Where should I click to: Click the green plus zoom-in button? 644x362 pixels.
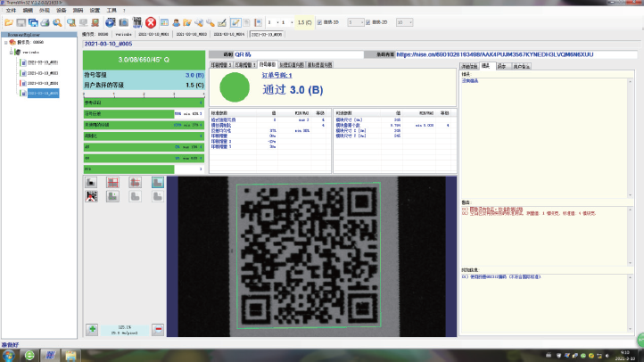coord(92,329)
